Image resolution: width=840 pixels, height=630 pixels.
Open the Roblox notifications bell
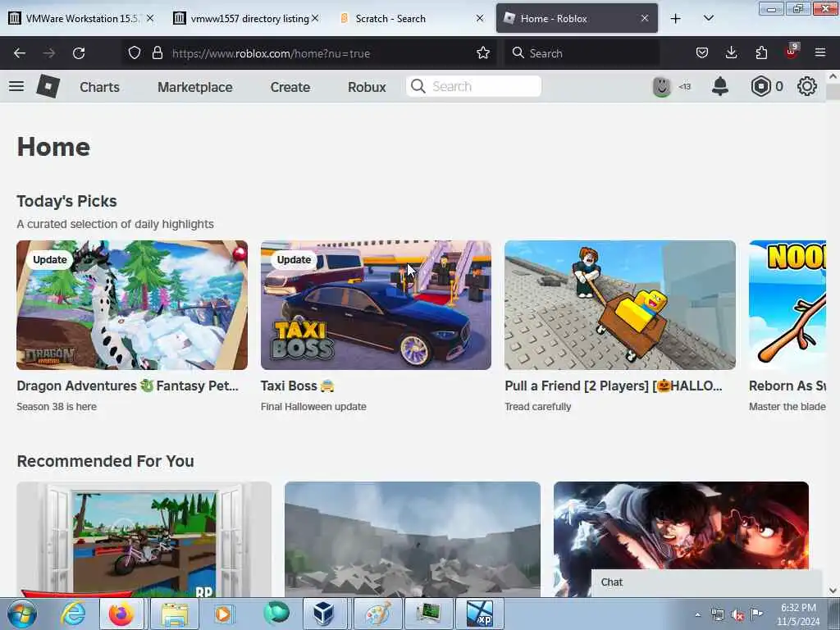tap(720, 86)
